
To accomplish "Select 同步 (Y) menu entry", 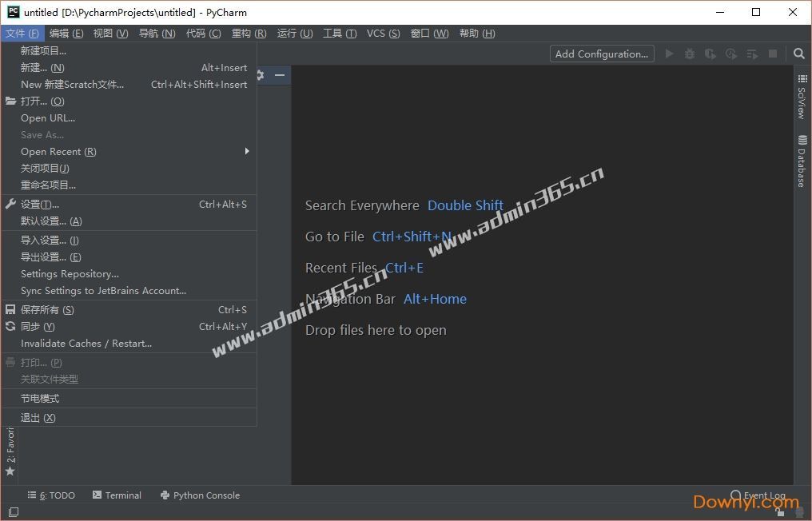I will pyautogui.click(x=129, y=327).
